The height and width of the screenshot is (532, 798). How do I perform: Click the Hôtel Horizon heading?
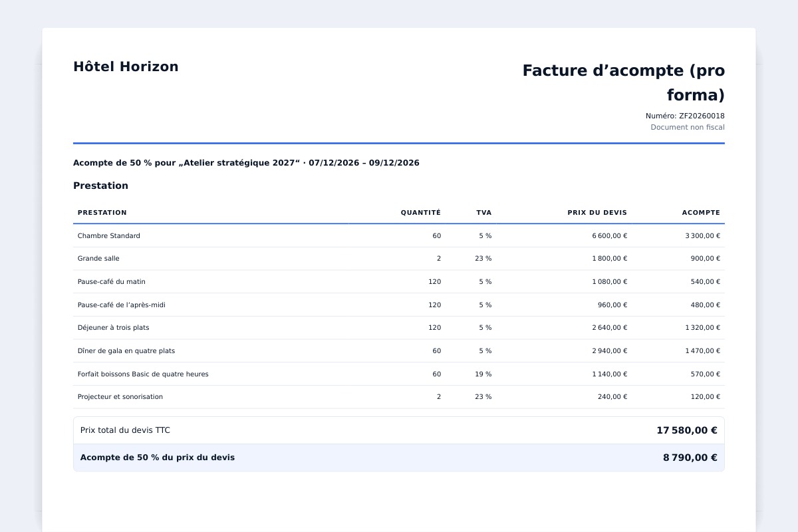[126, 66]
